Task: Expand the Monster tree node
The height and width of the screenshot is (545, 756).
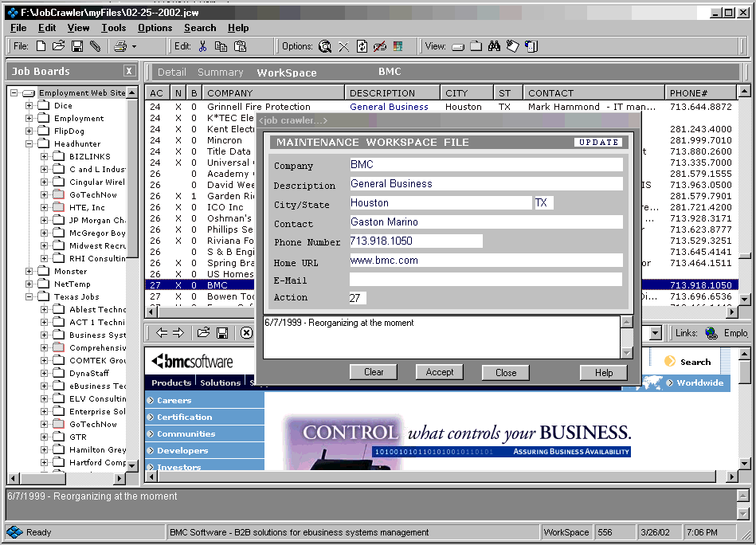Action: (29, 271)
